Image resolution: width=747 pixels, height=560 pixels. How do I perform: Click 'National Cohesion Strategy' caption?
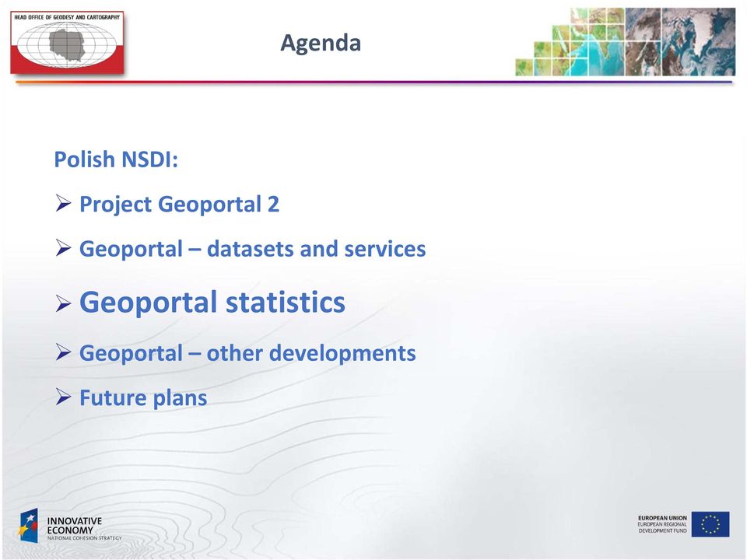point(84,538)
